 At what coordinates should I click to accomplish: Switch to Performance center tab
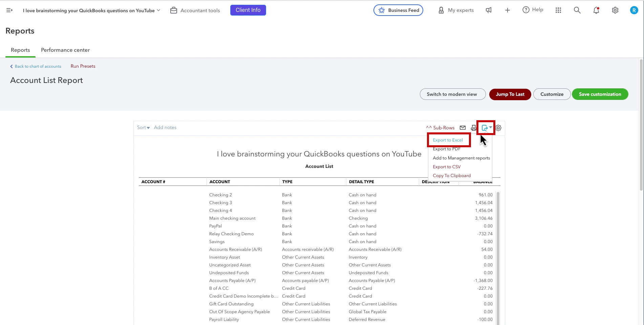65,50
